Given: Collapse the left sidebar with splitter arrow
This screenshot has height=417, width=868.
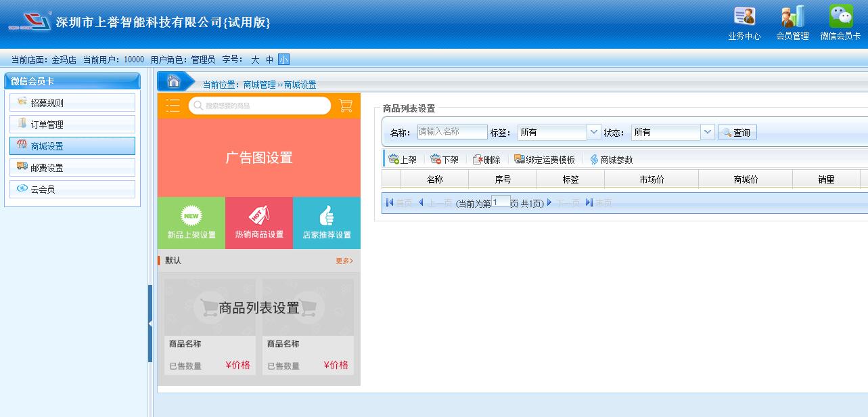Looking at the screenshot, I should tap(150, 324).
